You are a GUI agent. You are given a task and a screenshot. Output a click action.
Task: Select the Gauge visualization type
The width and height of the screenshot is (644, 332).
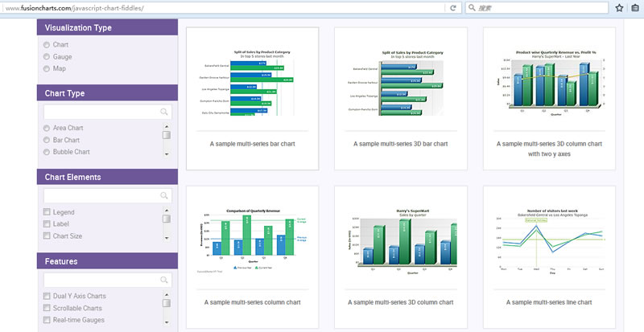coord(47,57)
